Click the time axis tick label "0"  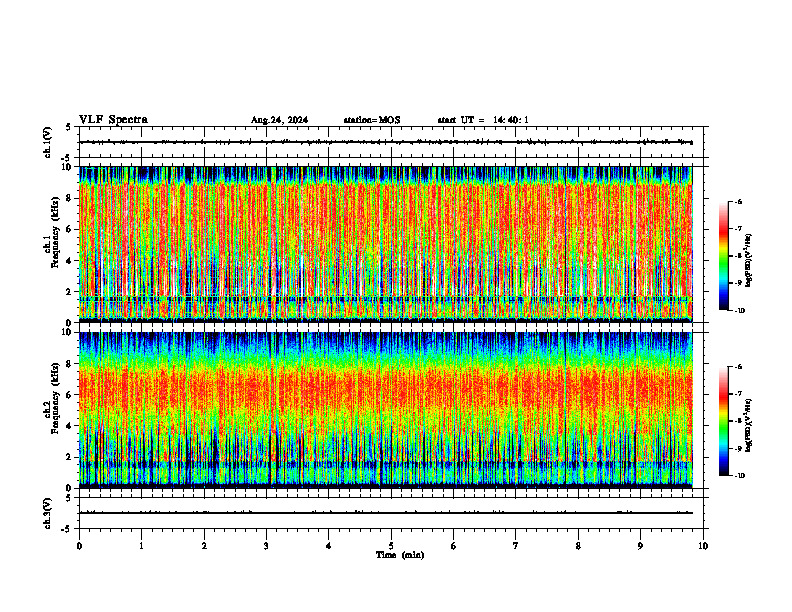[x=79, y=546]
